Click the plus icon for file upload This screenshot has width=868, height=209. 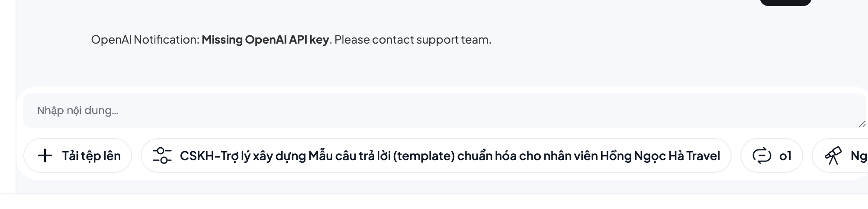(45, 155)
